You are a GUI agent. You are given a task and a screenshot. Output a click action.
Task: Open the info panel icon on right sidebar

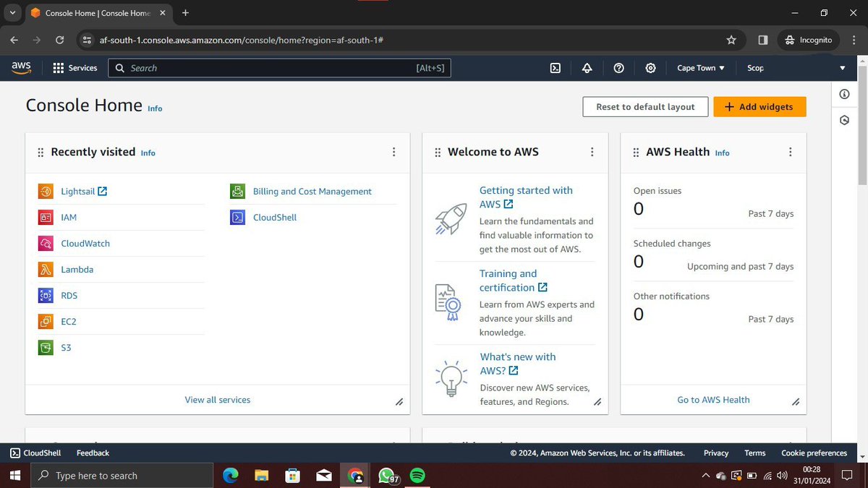coord(844,94)
